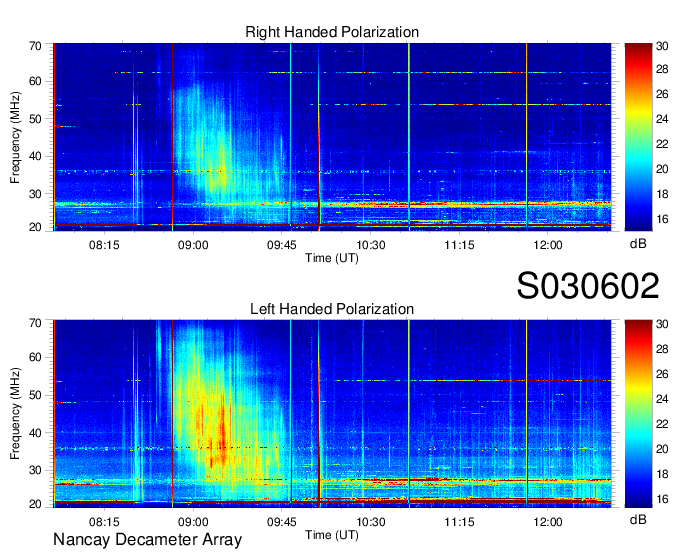680x552 pixels.
Task: Click the dB unit label of Right Handed color bar
Action: (x=638, y=244)
